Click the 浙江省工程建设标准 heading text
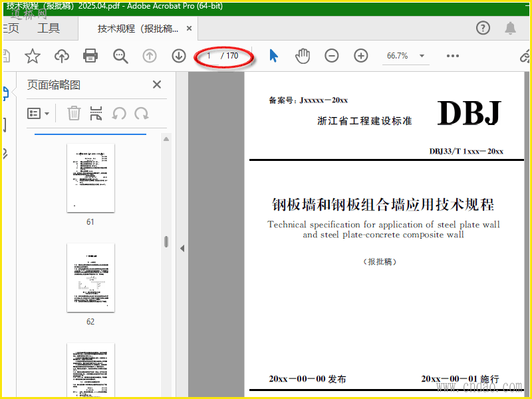The height and width of the screenshot is (399, 532). click(x=364, y=121)
